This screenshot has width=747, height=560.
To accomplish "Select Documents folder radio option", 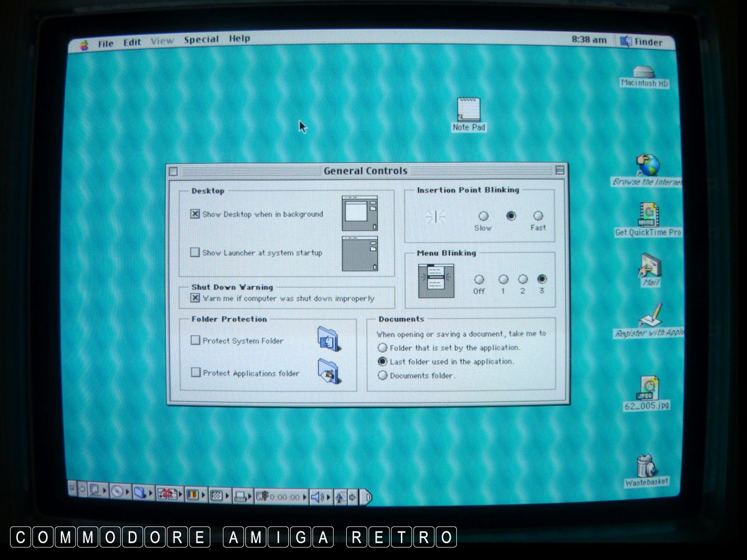I will [x=383, y=375].
